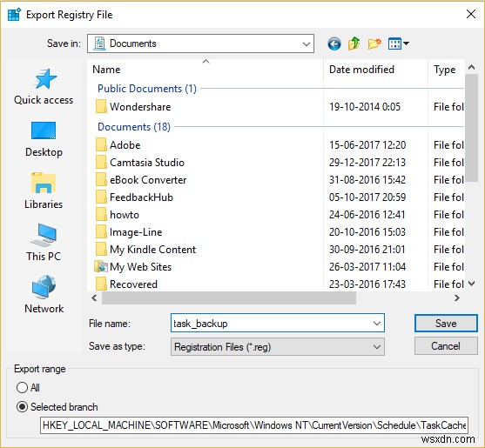Select the eBook Converter folder icon

[x=101, y=179]
